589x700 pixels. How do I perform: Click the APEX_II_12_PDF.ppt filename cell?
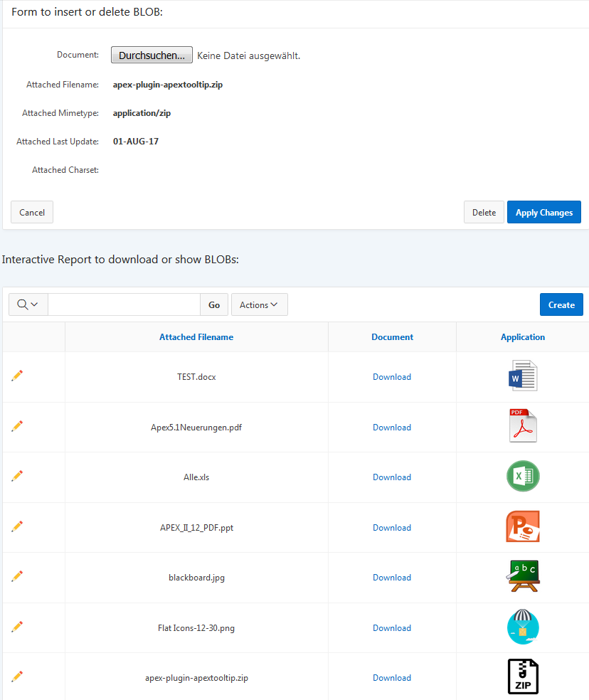(196, 528)
